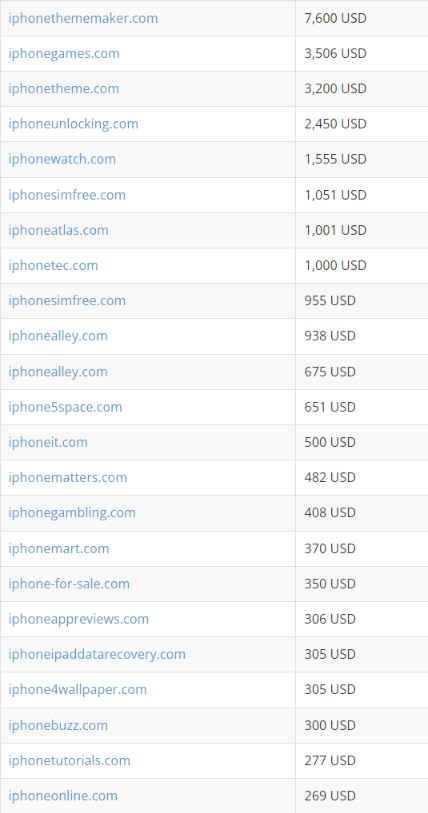428x813 pixels.
Task: Click the iphoneatlas.com link
Action: pos(59,230)
